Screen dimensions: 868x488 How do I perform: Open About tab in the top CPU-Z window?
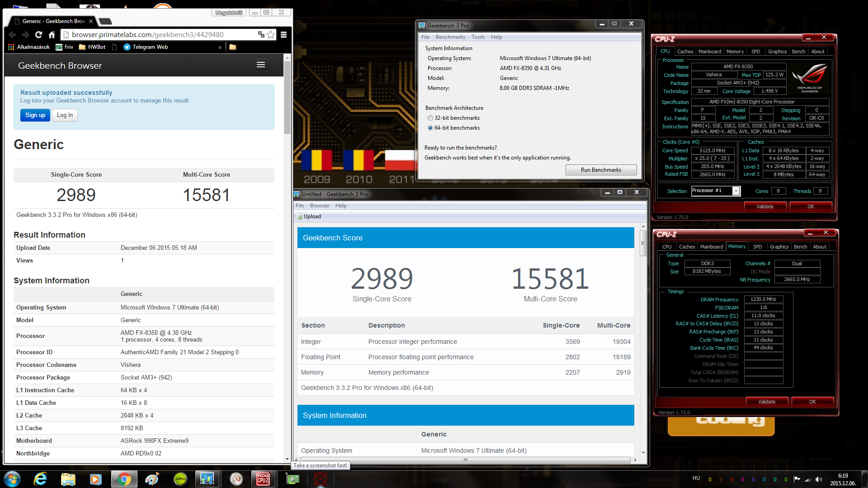point(818,52)
